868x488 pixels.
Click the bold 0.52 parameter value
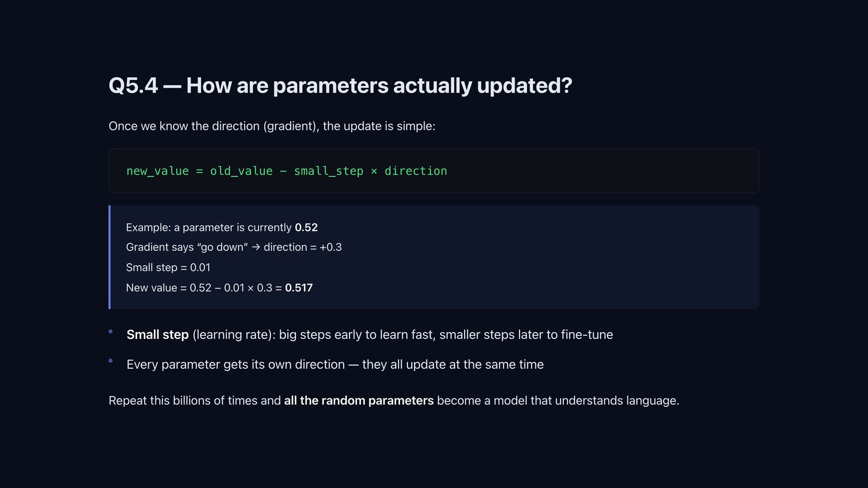306,227
